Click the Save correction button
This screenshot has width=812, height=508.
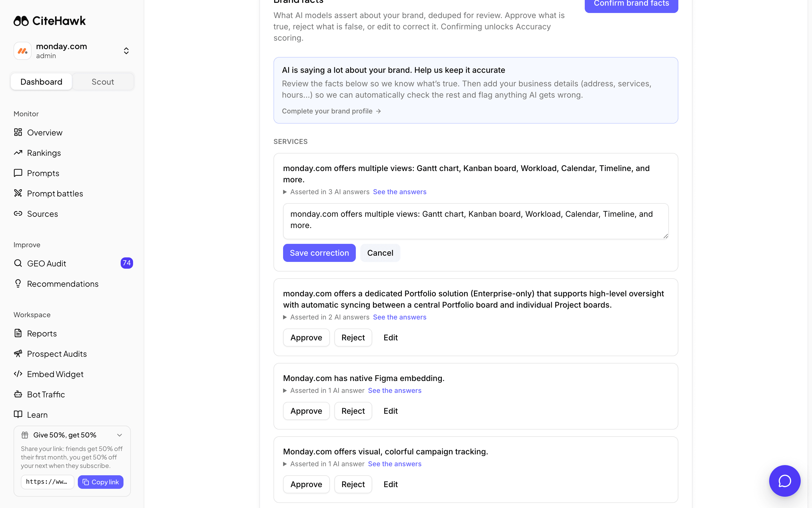click(319, 253)
